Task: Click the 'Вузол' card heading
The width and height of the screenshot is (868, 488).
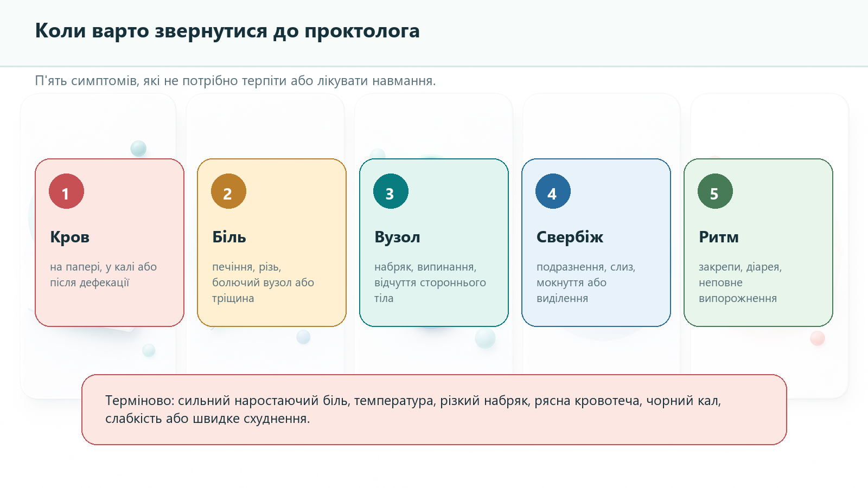Action: pos(397,237)
